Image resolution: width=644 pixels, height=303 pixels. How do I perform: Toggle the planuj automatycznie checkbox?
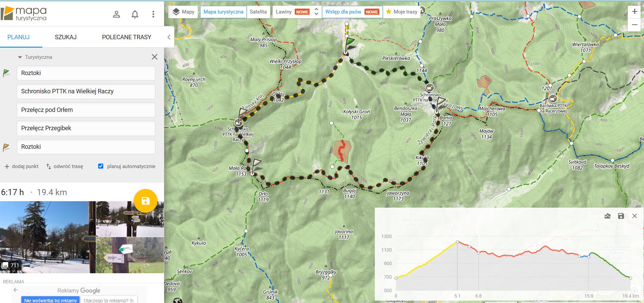pyautogui.click(x=101, y=166)
